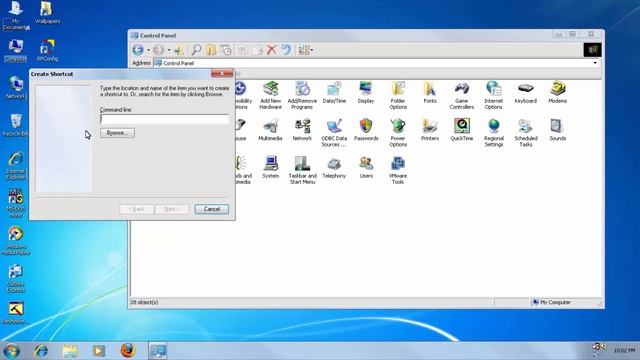
Task: Open Network applet in Control Panel
Action: coord(302,130)
